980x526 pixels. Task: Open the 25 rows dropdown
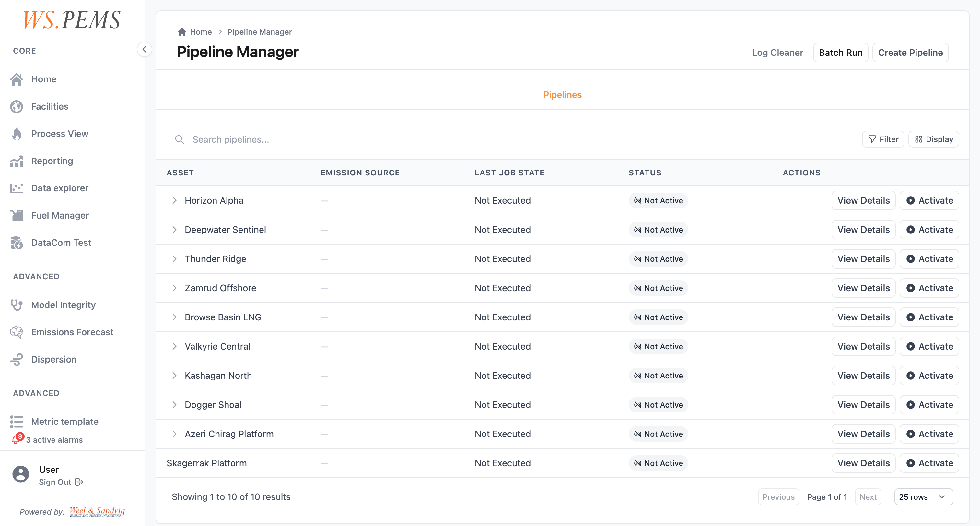923,497
